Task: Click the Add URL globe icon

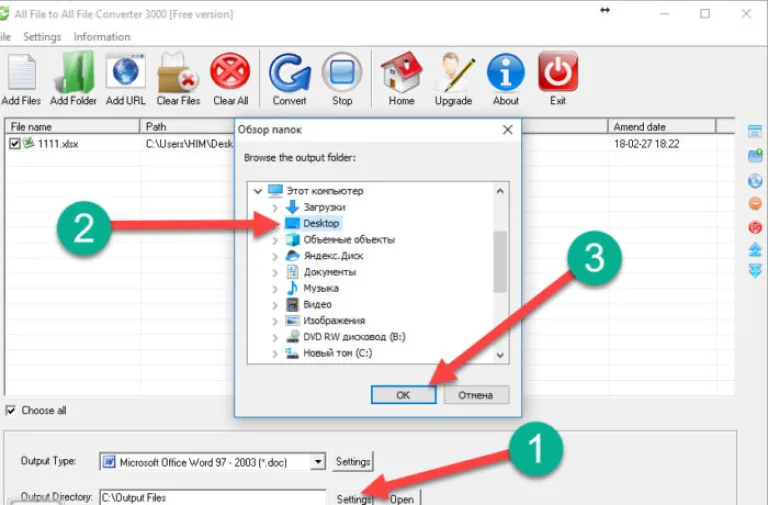Action: [x=126, y=72]
